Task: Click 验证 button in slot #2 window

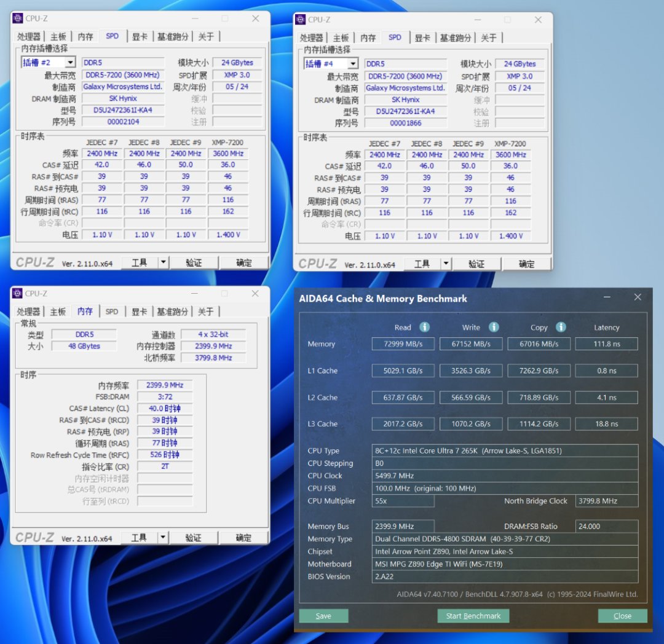Action: [194, 262]
